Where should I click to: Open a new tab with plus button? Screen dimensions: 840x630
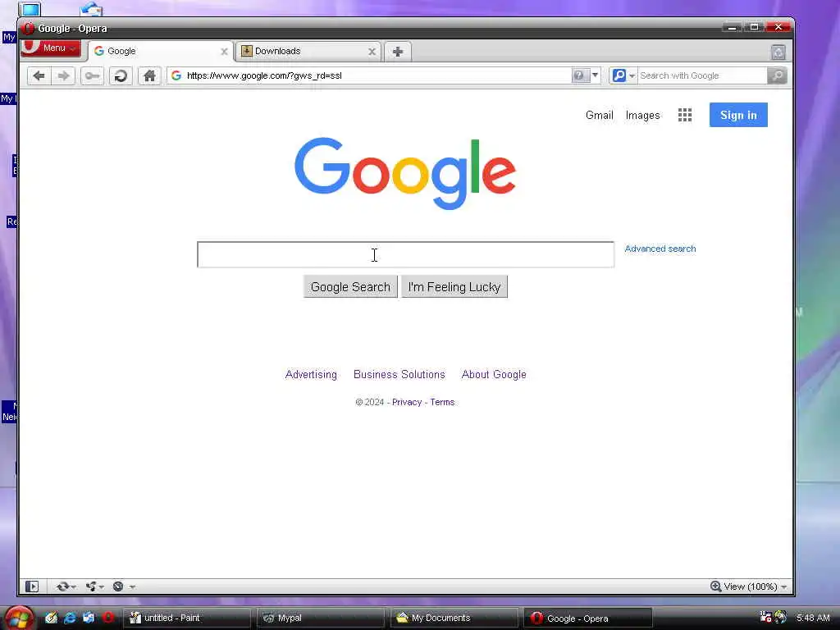398,52
